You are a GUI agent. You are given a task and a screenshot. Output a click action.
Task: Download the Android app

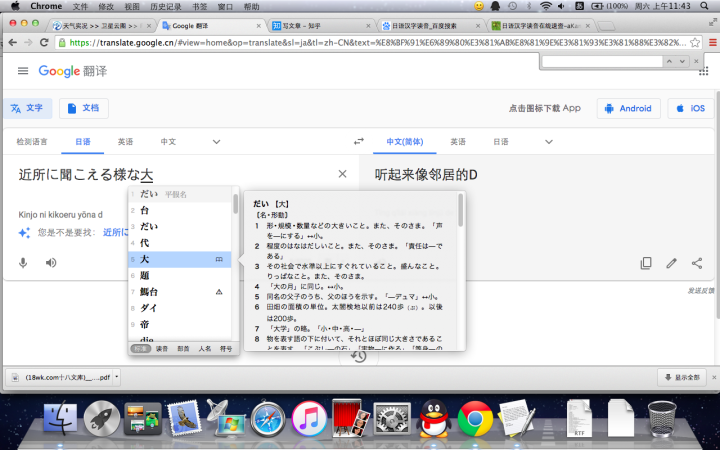[629, 108]
